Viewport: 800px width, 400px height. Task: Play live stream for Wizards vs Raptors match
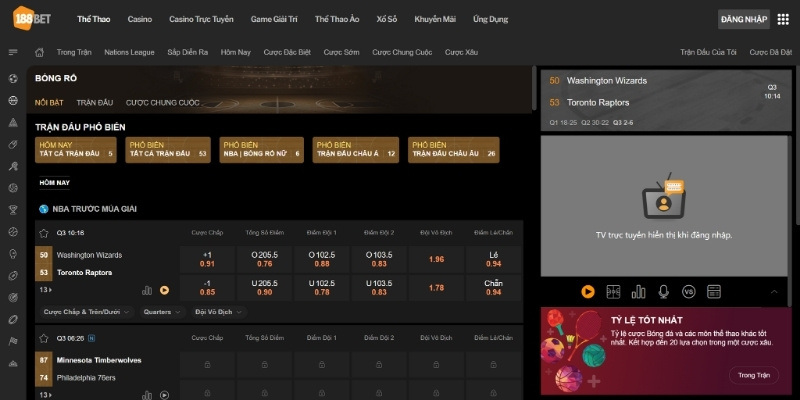pyautogui.click(x=164, y=290)
